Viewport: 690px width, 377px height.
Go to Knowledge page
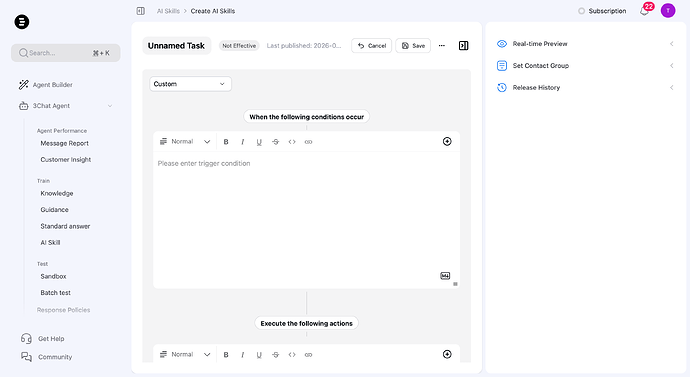57,194
